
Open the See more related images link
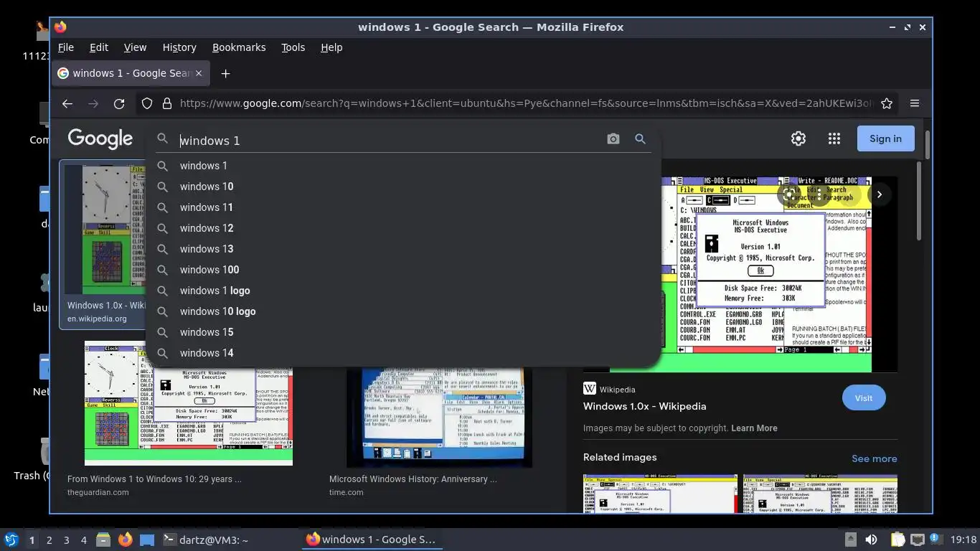(874, 458)
